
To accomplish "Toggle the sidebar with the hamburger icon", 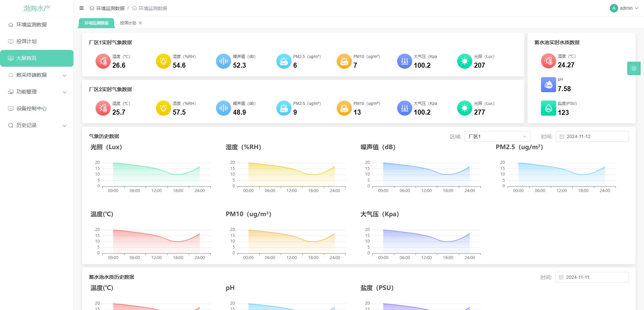I will [x=81, y=8].
